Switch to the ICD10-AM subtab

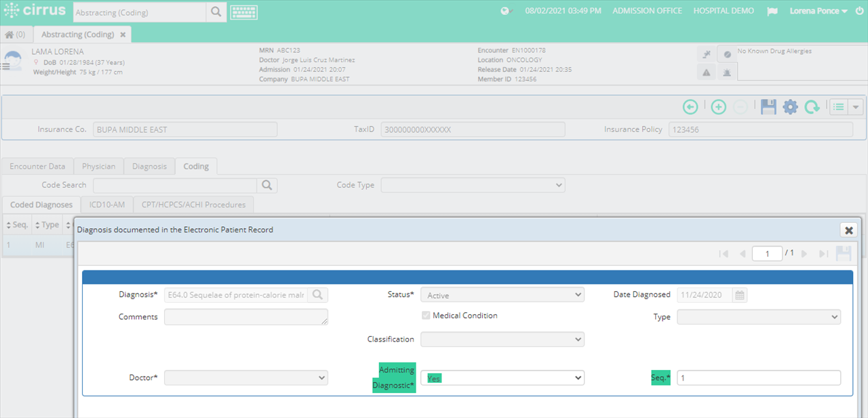point(107,205)
